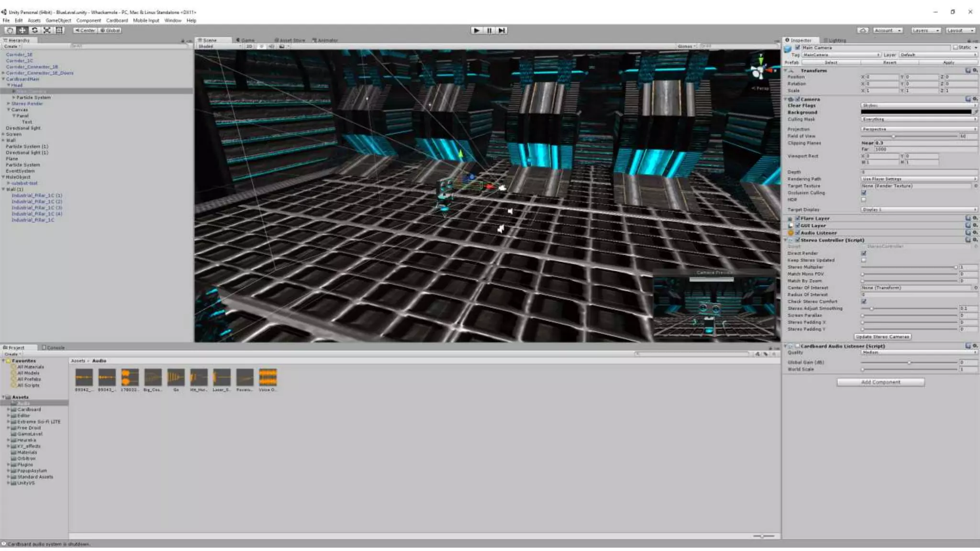Pick Background color with eyedropper icon

(975, 112)
